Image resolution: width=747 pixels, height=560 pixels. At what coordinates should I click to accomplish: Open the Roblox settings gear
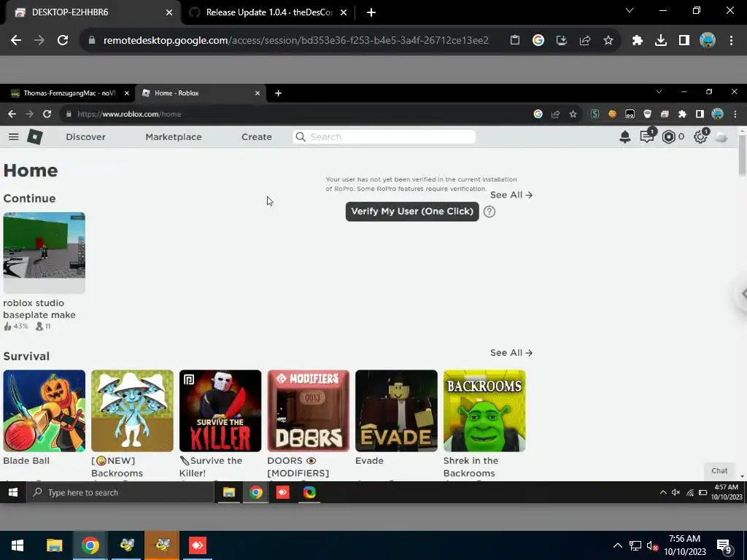tap(700, 137)
